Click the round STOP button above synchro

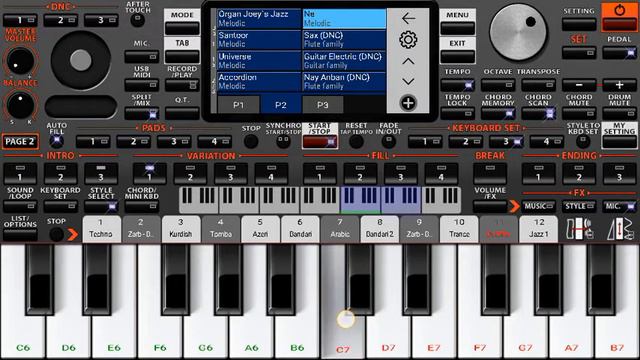[251, 142]
